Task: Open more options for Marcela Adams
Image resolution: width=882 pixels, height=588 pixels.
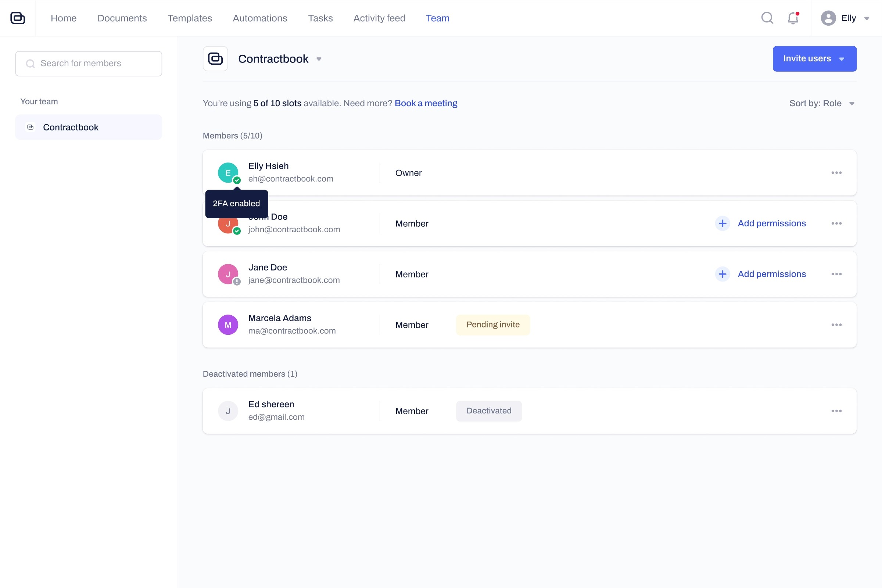Action: 836,325
